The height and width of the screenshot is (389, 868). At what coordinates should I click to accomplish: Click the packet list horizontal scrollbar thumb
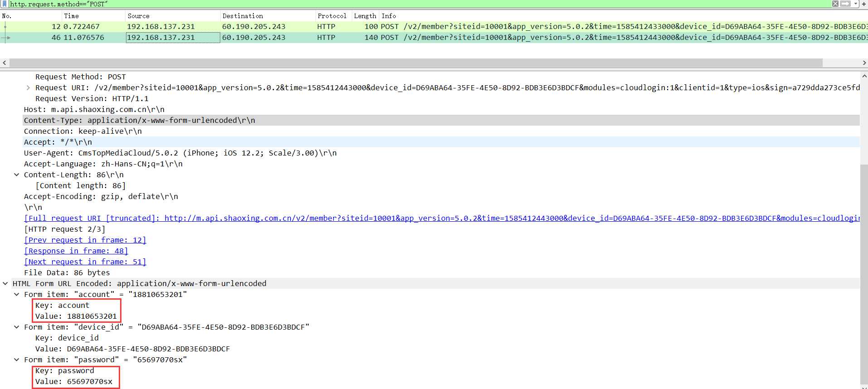pos(416,63)
